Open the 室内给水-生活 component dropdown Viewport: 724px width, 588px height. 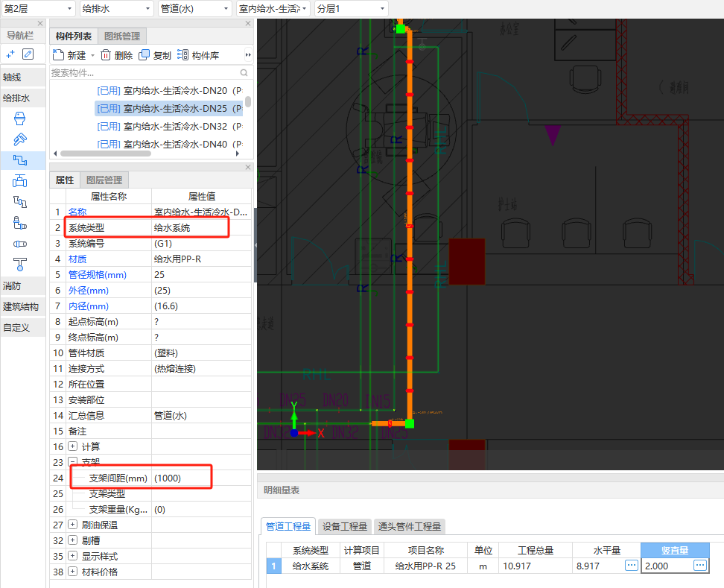click(273, 8)
